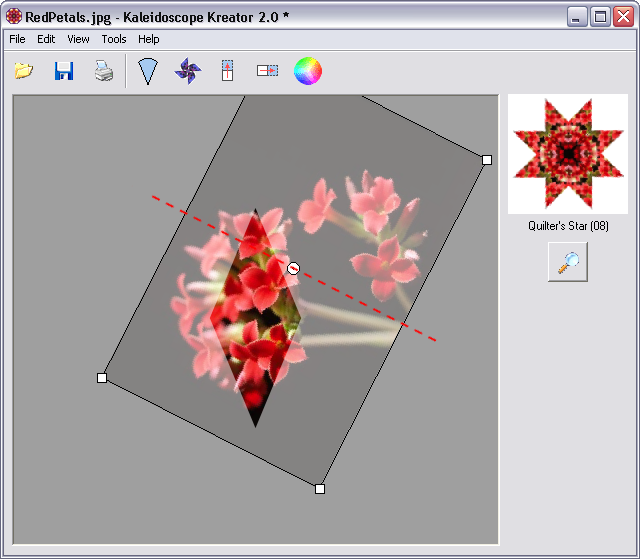Image resolution: width=640 pixels, height=559 pixels.
Task: Open the color wheel adjustment tool
Action: pyautogui.click(x=308, y=71)
